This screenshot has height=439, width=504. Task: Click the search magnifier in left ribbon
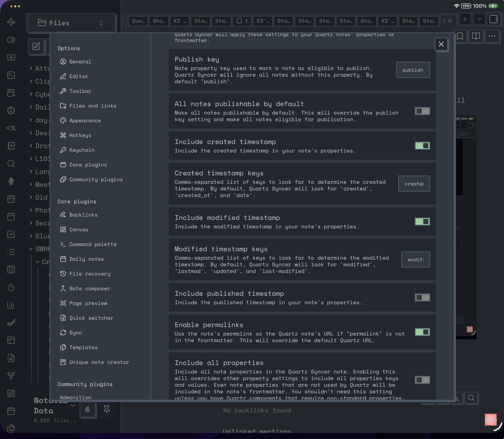[11, 164]
